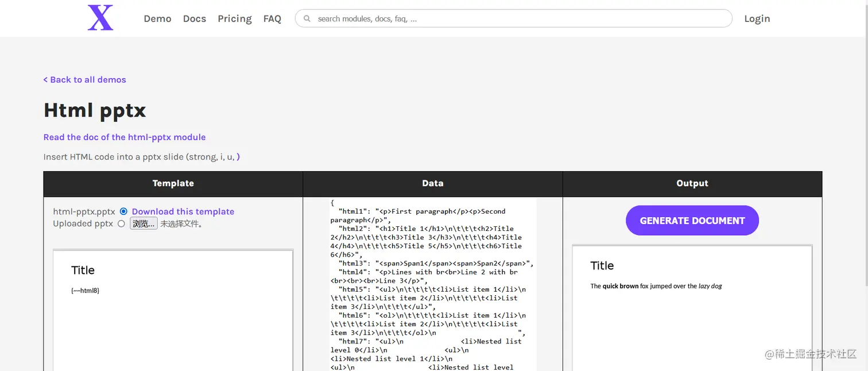
Task: Open the FAQ page
Action: click(272, 18)
